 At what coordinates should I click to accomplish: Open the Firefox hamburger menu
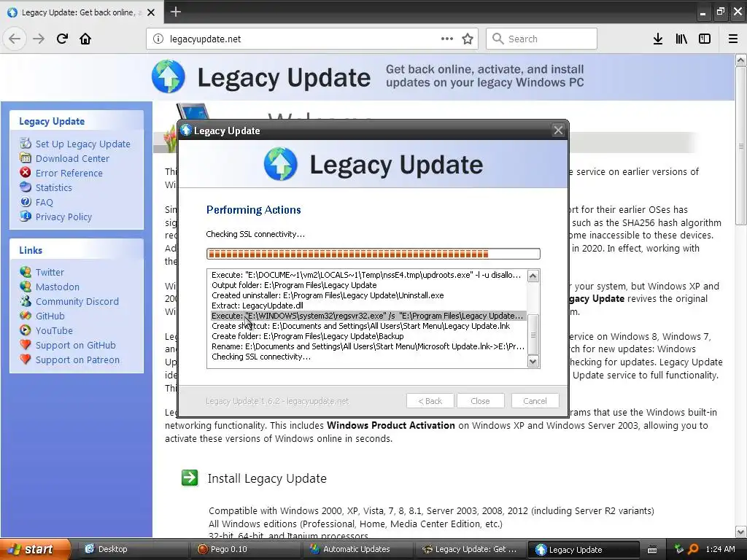click(x=733, y=39)
